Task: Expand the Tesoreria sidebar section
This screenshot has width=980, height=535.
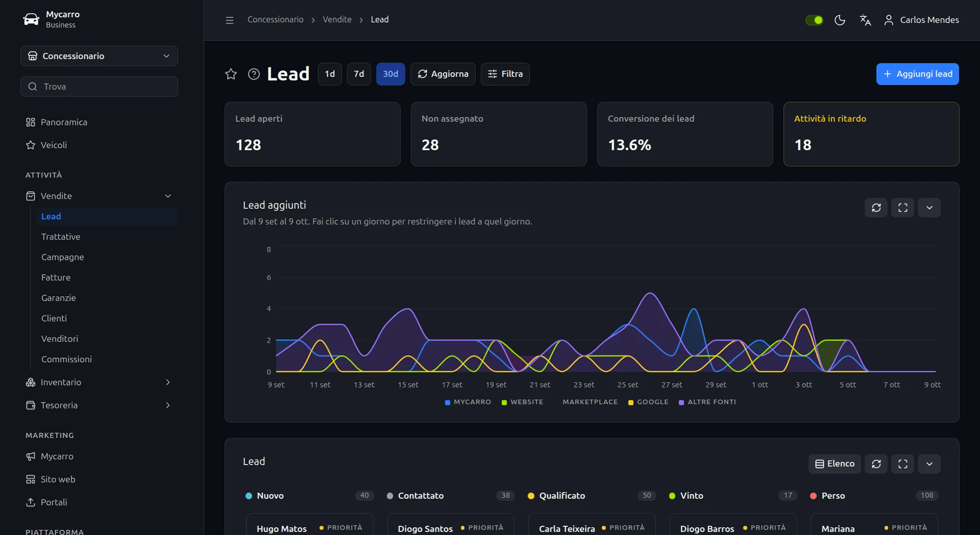Action: pos(99,405)
